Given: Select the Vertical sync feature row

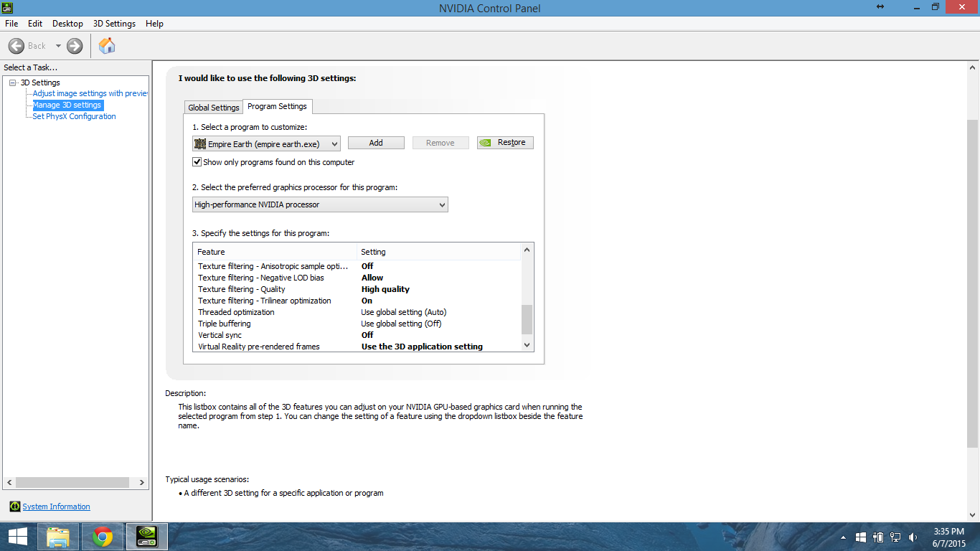Looking at the screenshot, I should click(220, 335).
